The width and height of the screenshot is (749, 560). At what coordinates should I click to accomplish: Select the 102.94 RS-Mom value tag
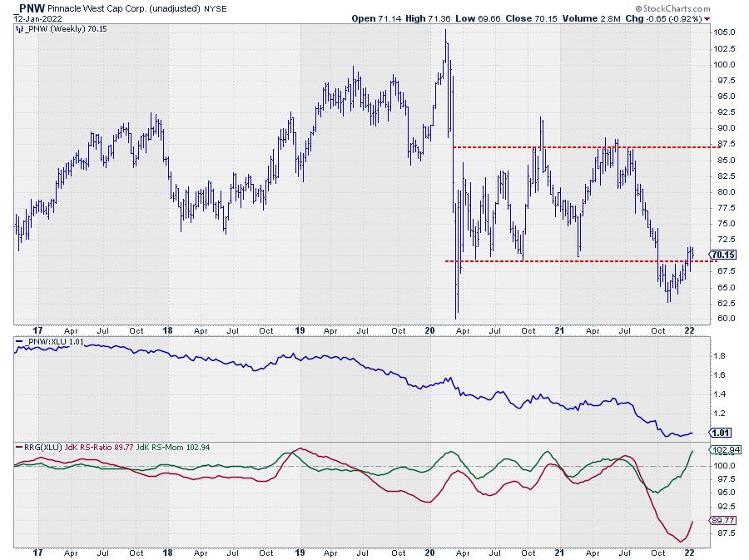coord(722,450)
